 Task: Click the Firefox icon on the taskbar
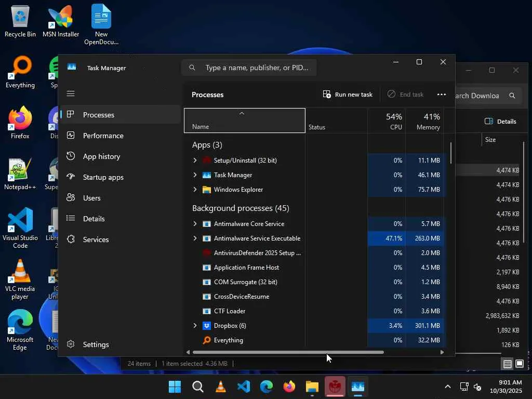pos(289,387)
